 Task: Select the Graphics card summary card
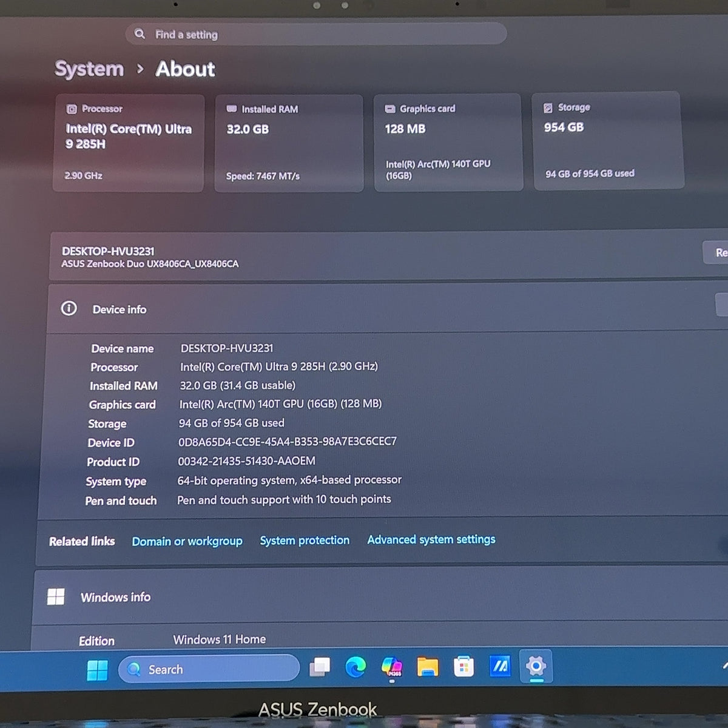point(448,143)
